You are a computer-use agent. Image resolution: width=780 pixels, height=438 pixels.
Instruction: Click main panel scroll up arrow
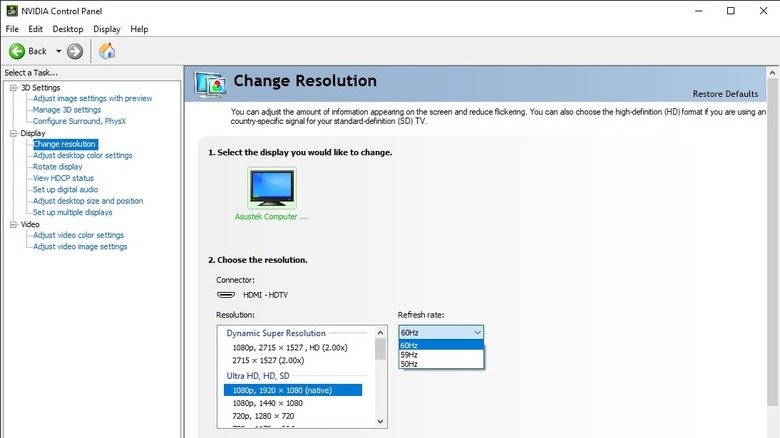coord(773,73)
